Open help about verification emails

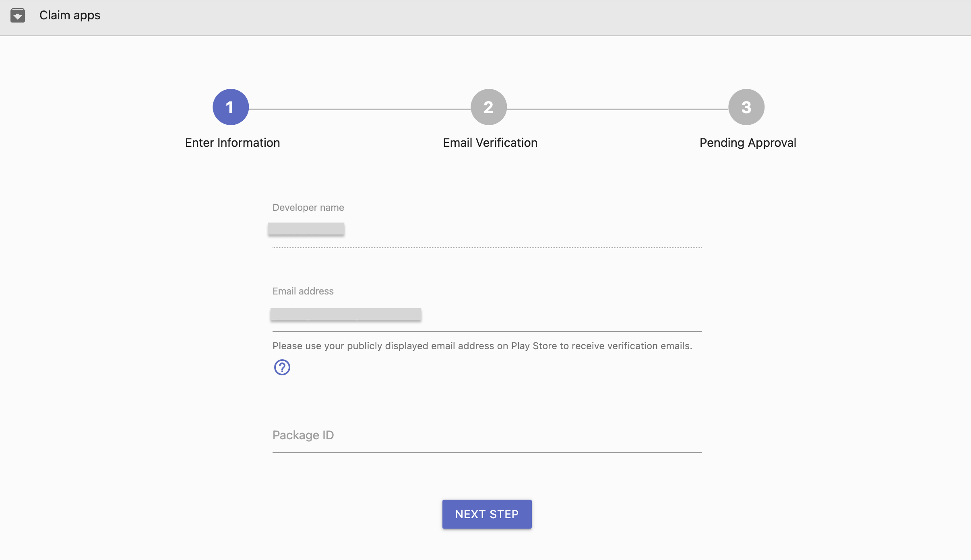[281, 367]
